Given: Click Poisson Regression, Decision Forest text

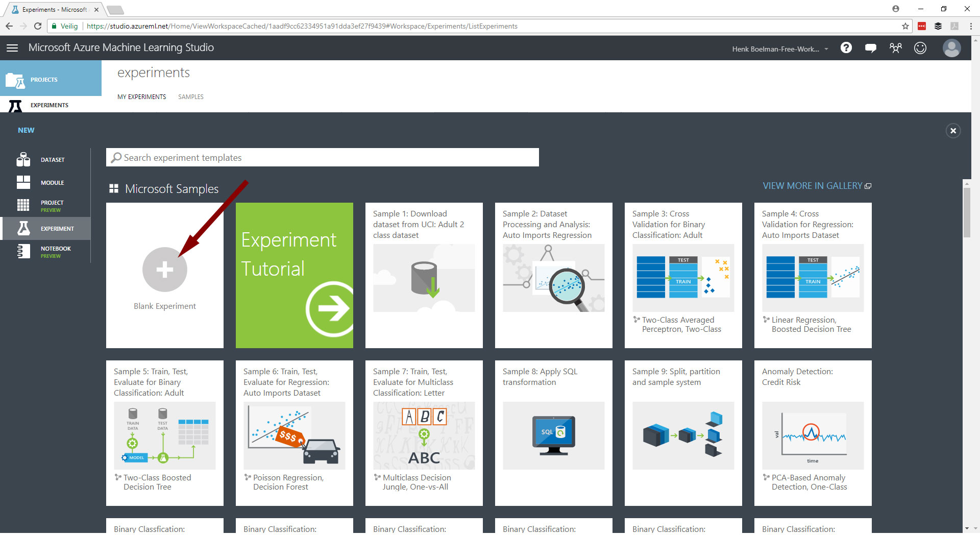Looking at the screenshot, I should click(288, 482).
